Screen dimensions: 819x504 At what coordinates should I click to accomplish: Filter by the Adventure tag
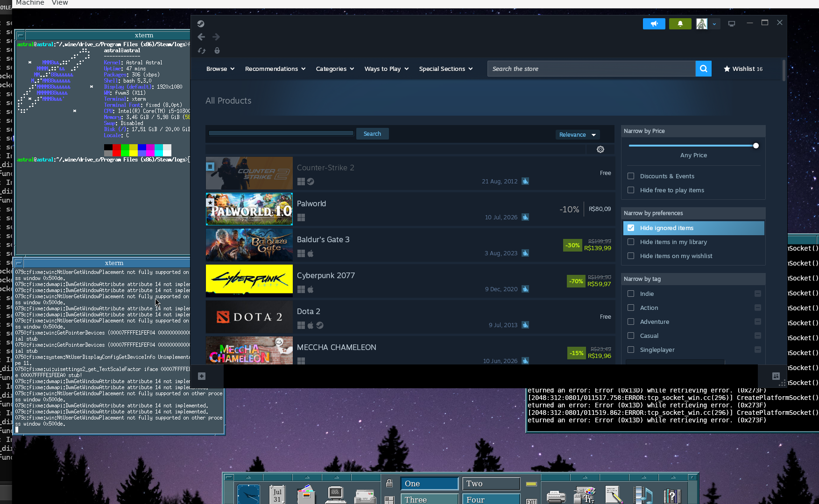click(631, 322)
